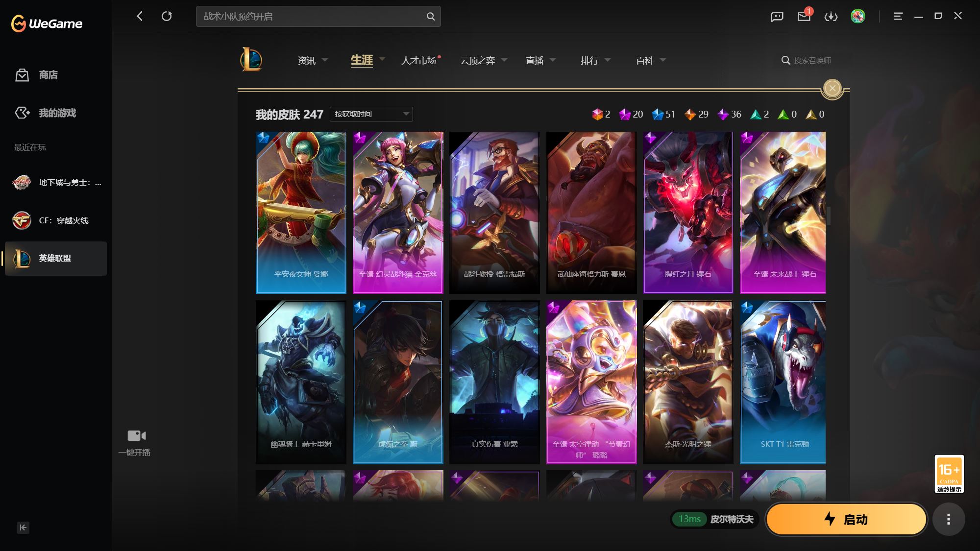Open the 直播 tab
Image resolution: width=980 pixels, height=551 pixels.
pyautogui.click(x=535, y=60)
